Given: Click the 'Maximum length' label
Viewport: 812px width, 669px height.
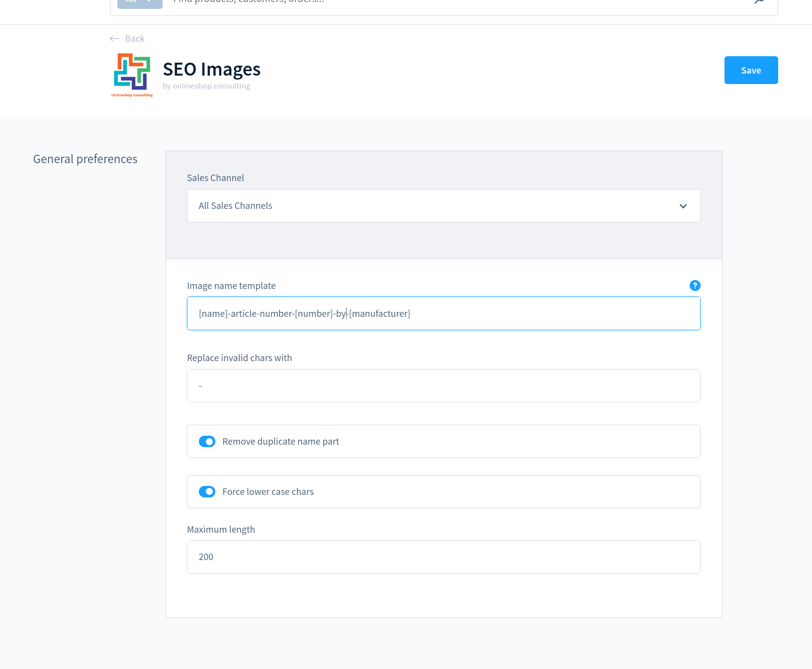Looking at the screenshot, I should pos(221,530).
